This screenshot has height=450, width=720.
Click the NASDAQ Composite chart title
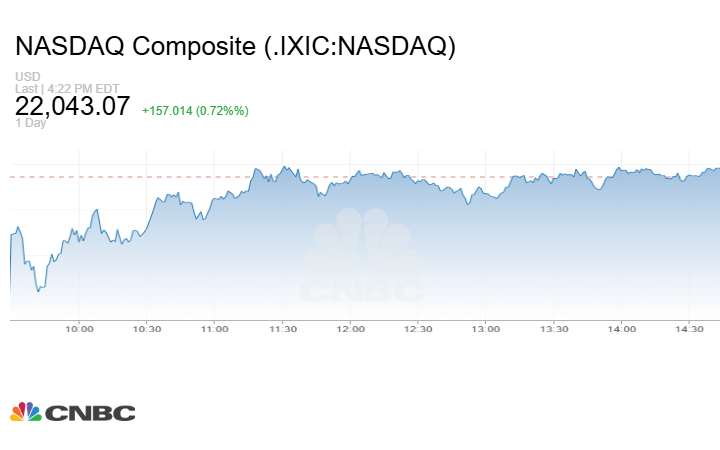pyautogui.click(x=235, y=47)
